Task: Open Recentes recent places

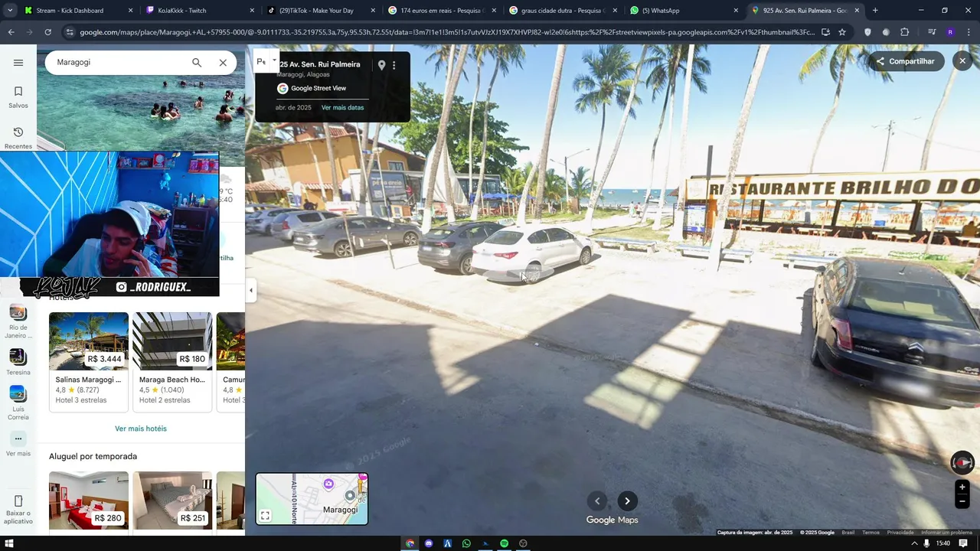Action: point(18,138)
